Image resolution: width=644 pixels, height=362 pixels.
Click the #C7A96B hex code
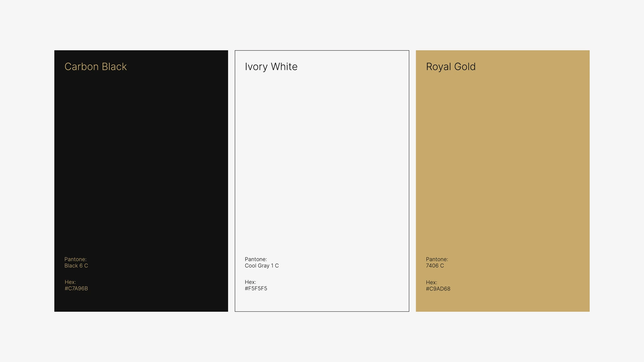tap(76, 289)
